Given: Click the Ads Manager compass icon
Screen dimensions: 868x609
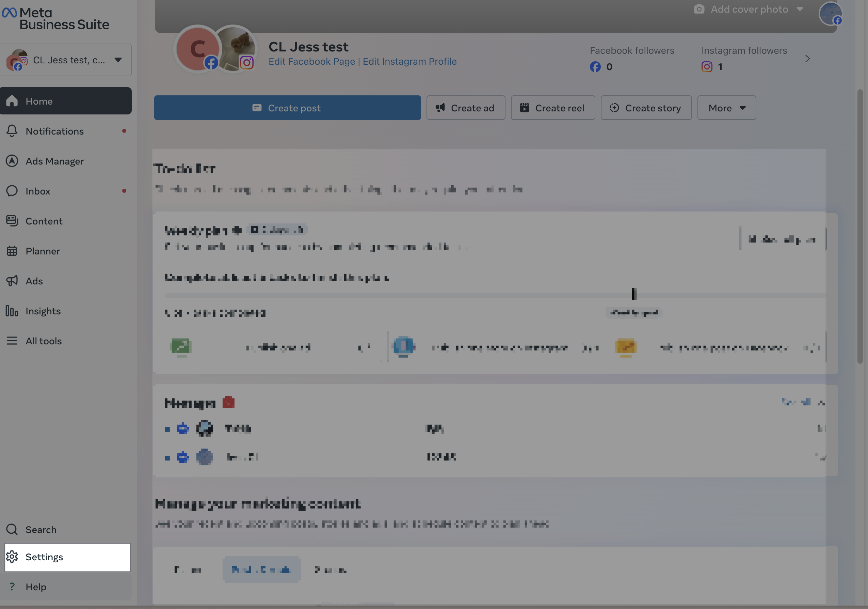Looking at the screenshot, I should tap(12, 161).
